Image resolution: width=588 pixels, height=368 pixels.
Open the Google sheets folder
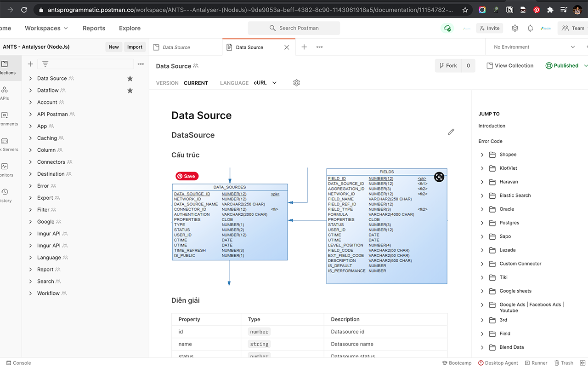515,291
